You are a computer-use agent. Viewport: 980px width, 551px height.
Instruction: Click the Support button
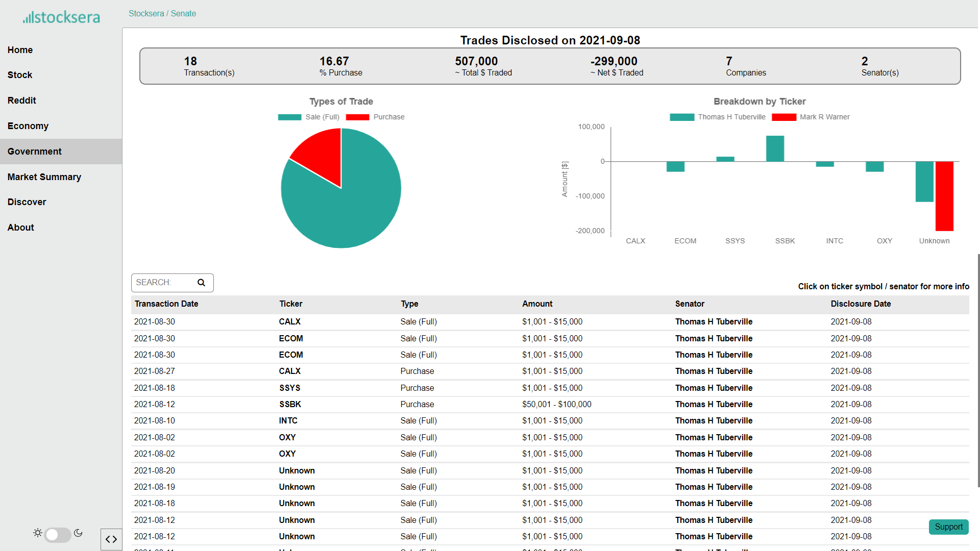pos(948,527)
